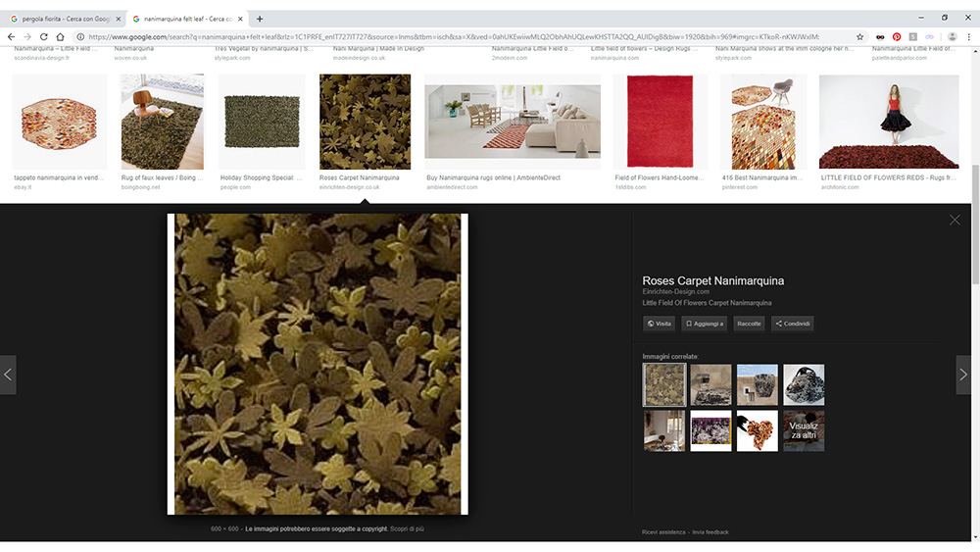
Task: Open the Pinterest extension button
Action: (897, 37)
